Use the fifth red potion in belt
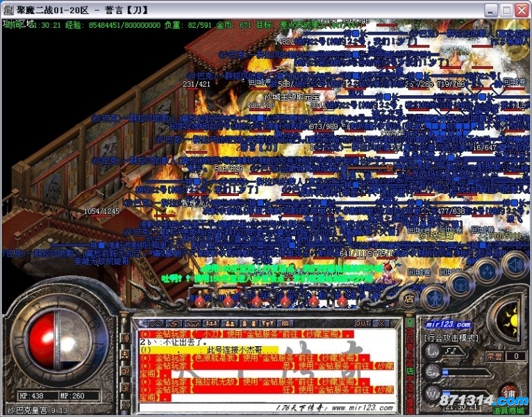Viewport: 532px width, 417px height. click(313, 300)
